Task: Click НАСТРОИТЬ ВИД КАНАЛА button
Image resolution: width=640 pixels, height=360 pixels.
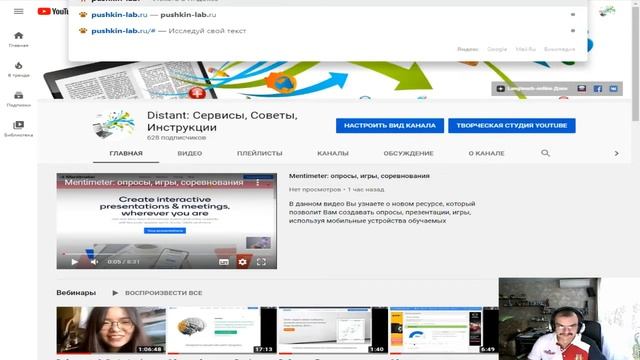Action: click(390, 125)
